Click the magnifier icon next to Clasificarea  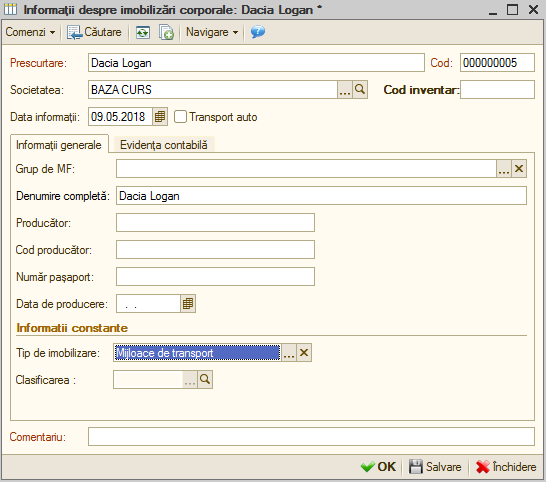[205, 380]
